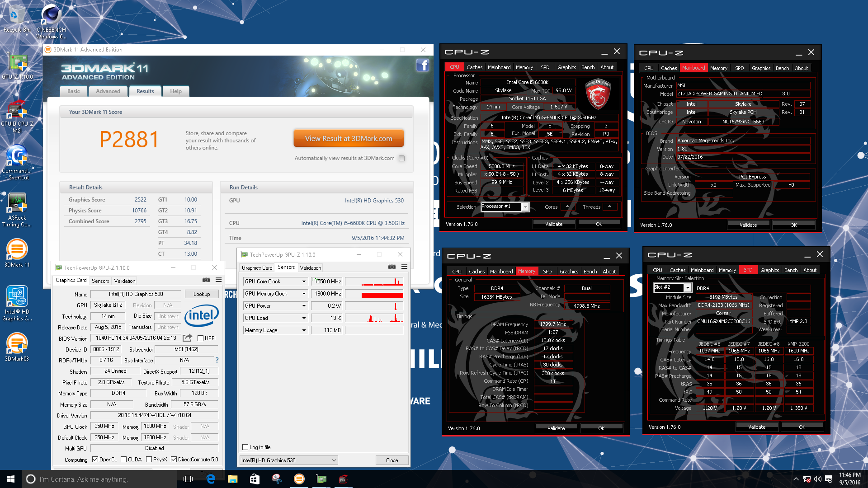Open the CINEBENCH desktop shortcut
868x488 pixels.
pyautogui.click(x=51, y=22)
